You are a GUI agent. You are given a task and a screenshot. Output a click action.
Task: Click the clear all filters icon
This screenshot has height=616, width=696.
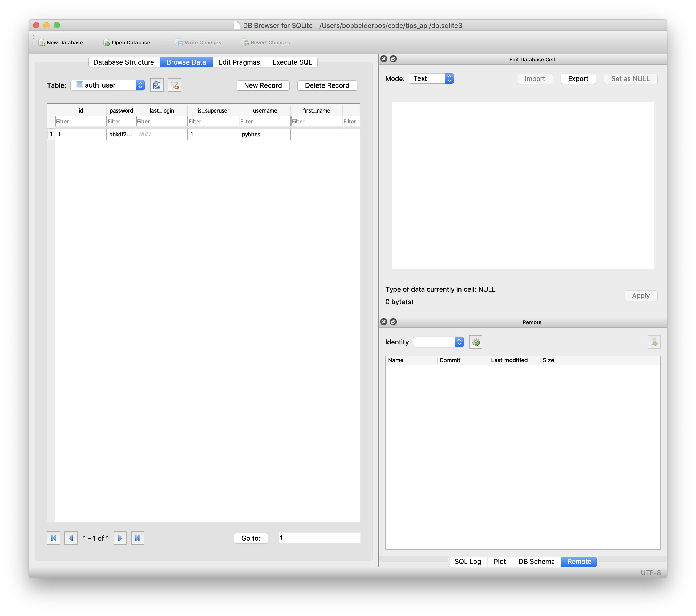174,85
